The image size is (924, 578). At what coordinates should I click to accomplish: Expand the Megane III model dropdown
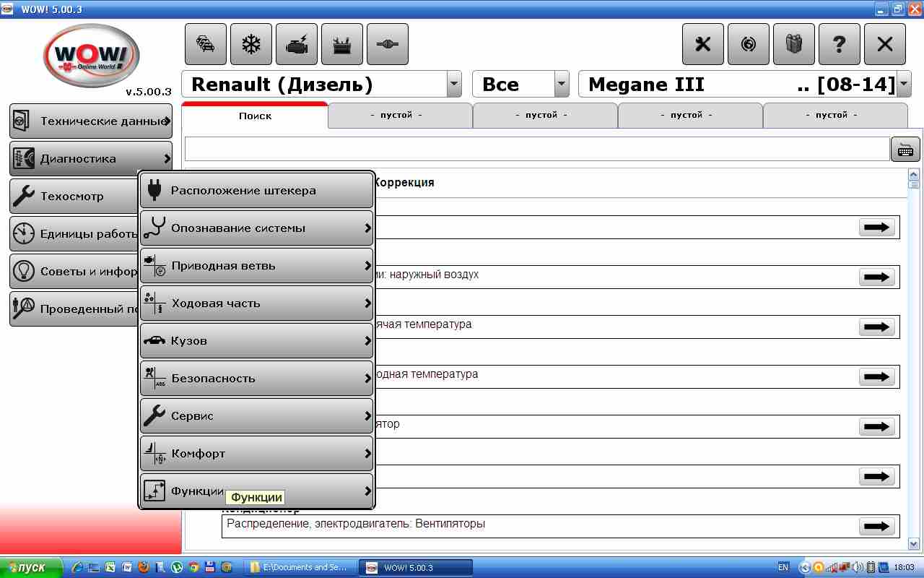[x=904, y=85]
